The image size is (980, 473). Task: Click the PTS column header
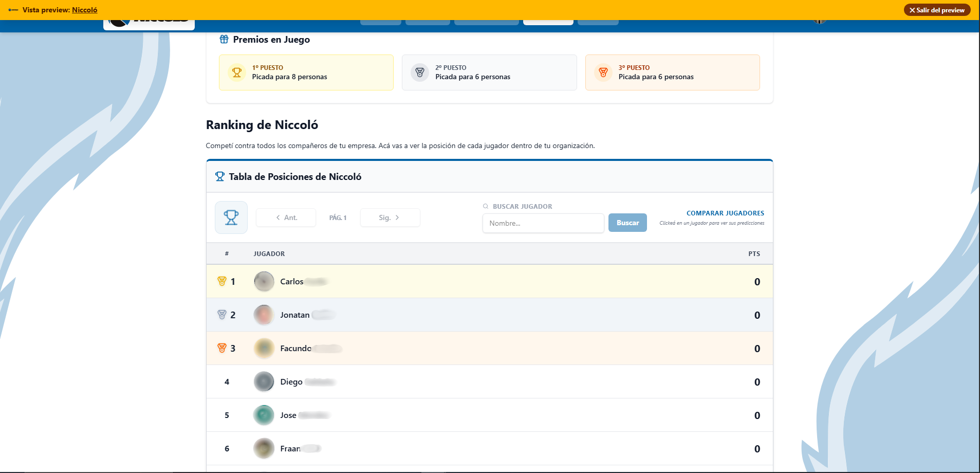coord(754,253)
